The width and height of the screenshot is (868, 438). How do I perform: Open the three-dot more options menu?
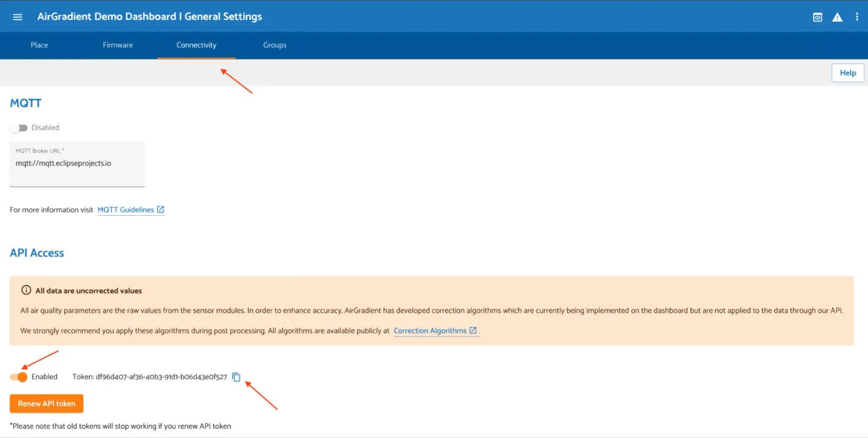click(857, 17)
